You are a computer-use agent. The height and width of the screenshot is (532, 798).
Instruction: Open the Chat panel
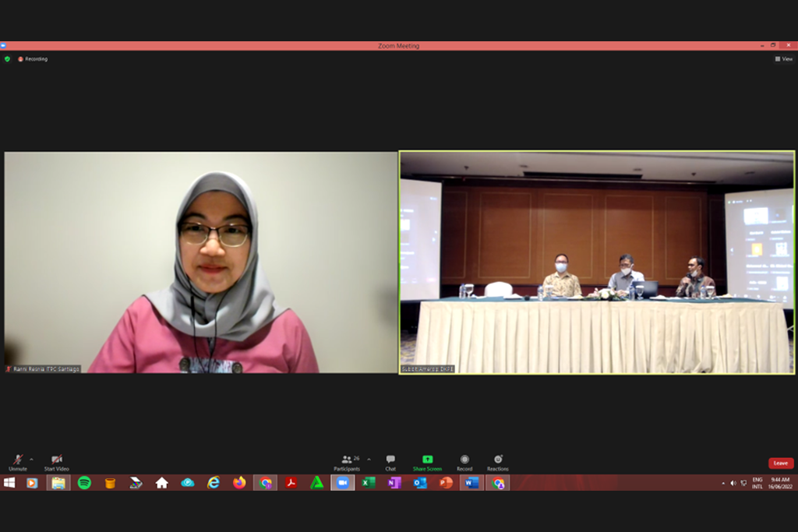[x=390, y=462]
